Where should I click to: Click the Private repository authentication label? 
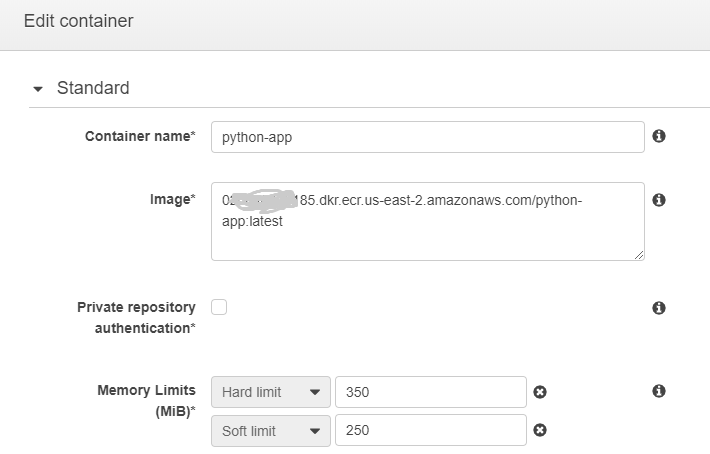pos(136,317)
